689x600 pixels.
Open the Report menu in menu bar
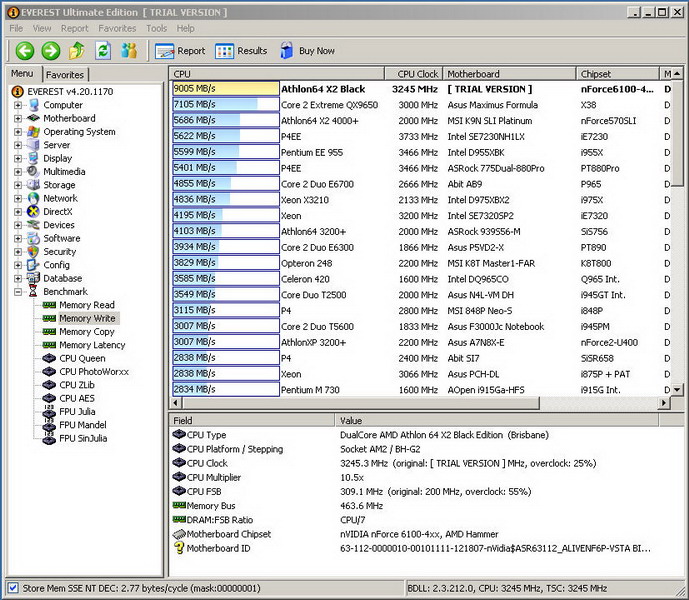click(x=75, y=29)
